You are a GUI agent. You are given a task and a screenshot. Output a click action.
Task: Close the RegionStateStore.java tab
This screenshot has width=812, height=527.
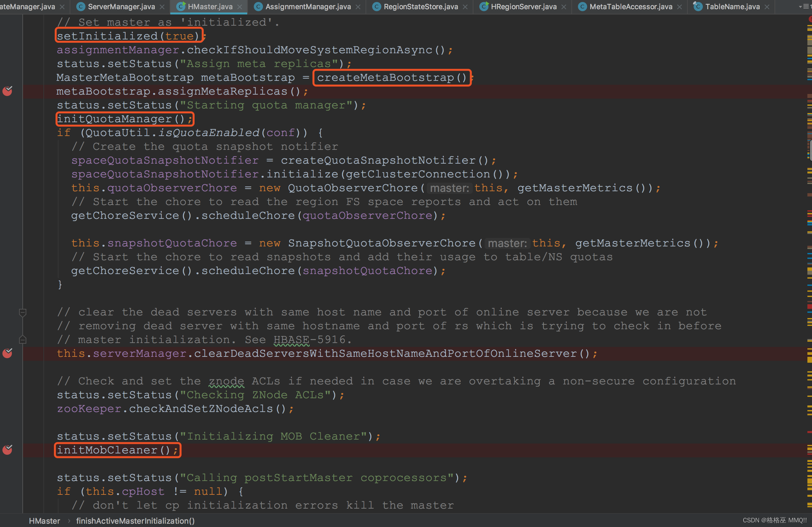tap(465, 7)
